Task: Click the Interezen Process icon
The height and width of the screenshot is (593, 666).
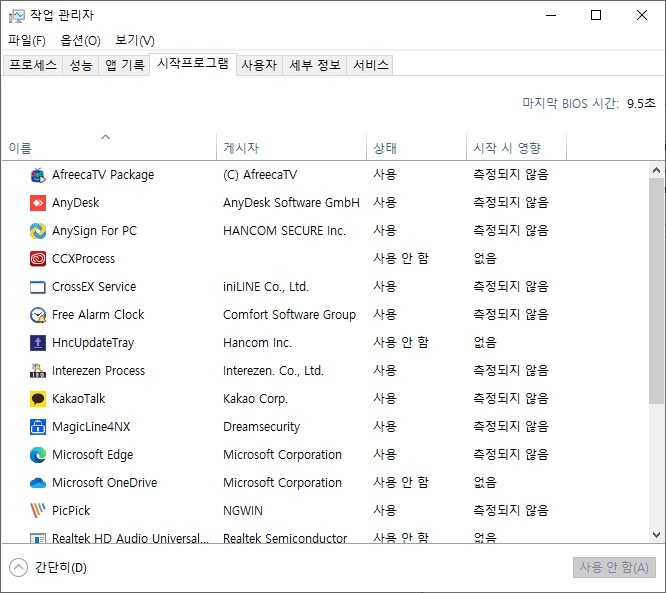Action: pos(38,371)
